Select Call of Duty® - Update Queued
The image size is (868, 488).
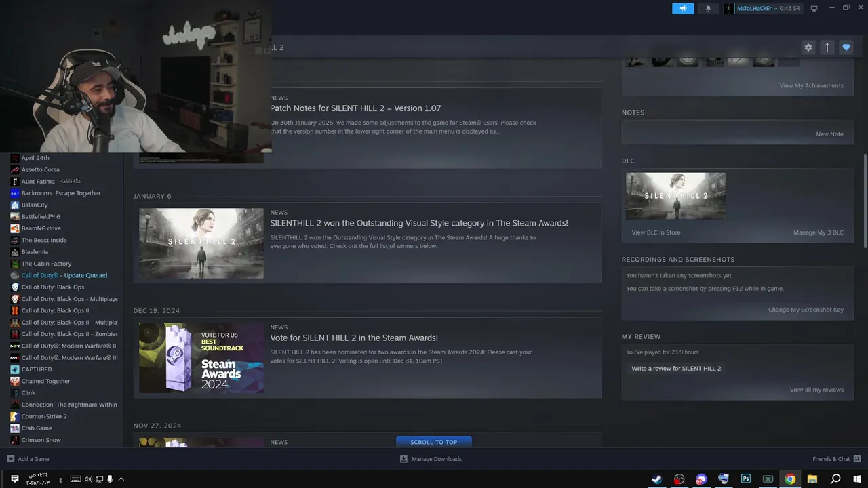click(x=64, y=275)
